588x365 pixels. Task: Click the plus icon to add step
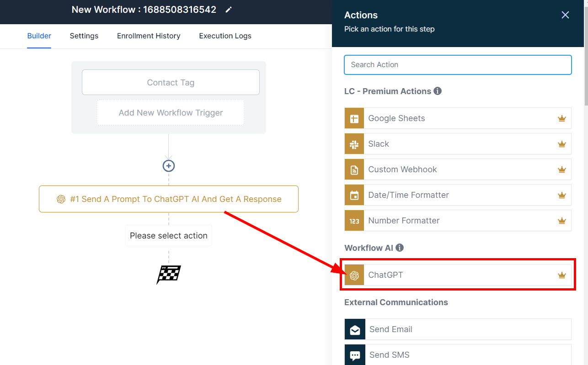(x=169, y=166)
